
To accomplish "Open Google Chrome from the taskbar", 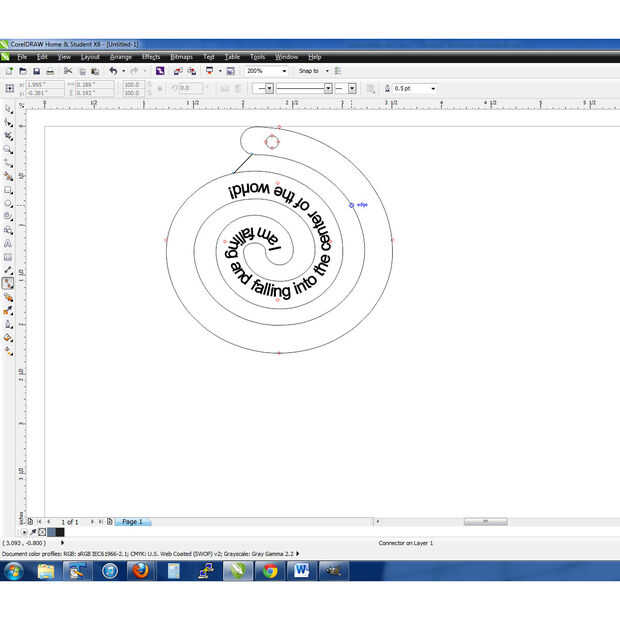I will 270,571.
